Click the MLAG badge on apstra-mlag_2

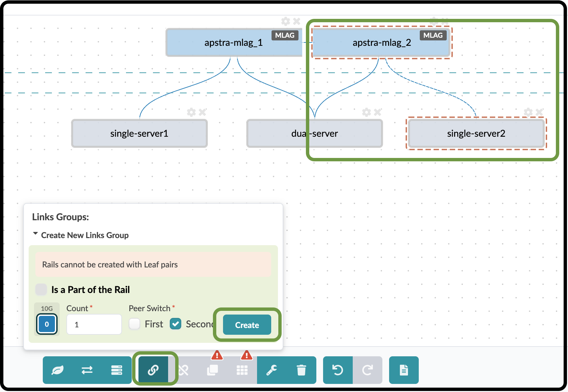pyautogui.click(x=433, y=35)
